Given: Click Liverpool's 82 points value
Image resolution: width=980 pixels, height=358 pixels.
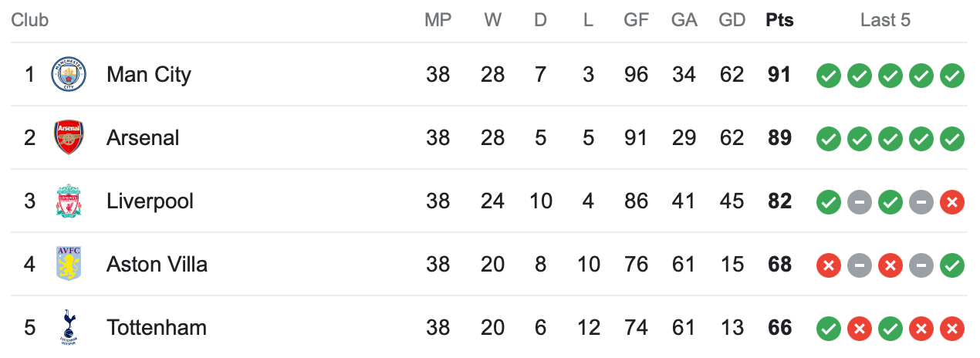Looking at the screenshot, I should click(x=779, y=201).
